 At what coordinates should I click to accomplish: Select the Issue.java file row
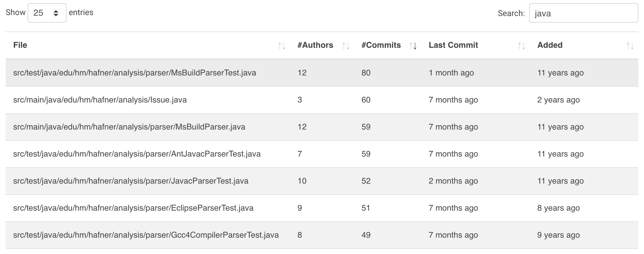coord(100,100)
